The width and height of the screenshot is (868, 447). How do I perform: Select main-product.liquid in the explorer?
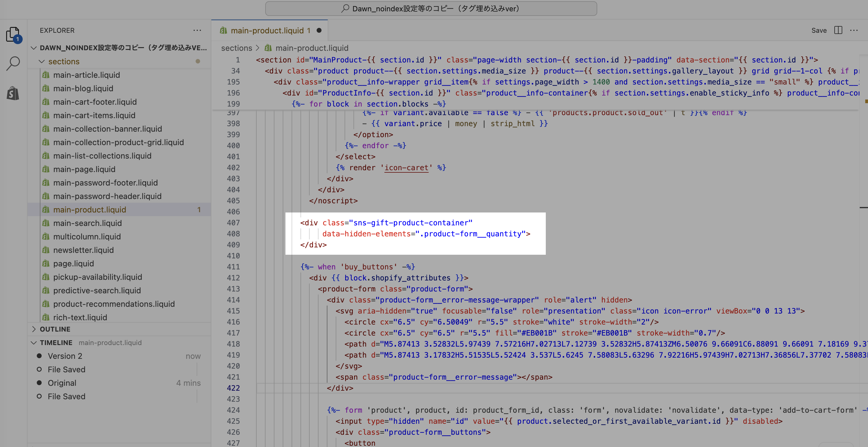(x=119, y=209)
